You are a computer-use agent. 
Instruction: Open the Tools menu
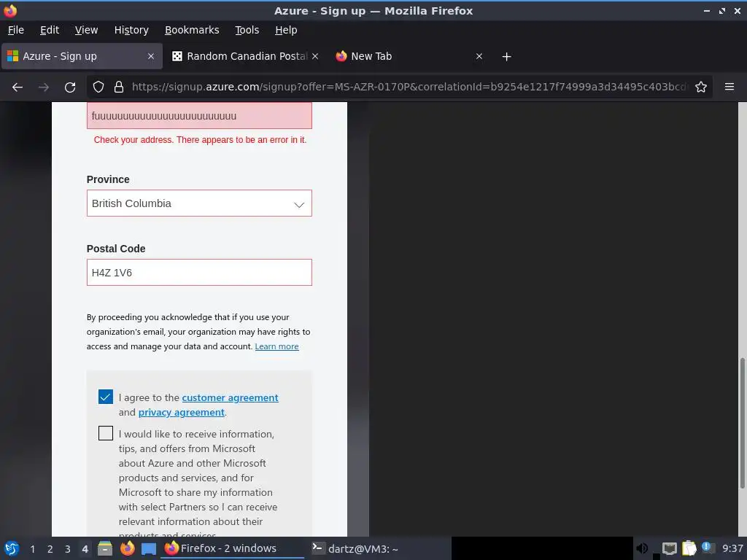[x=247, y=30]
